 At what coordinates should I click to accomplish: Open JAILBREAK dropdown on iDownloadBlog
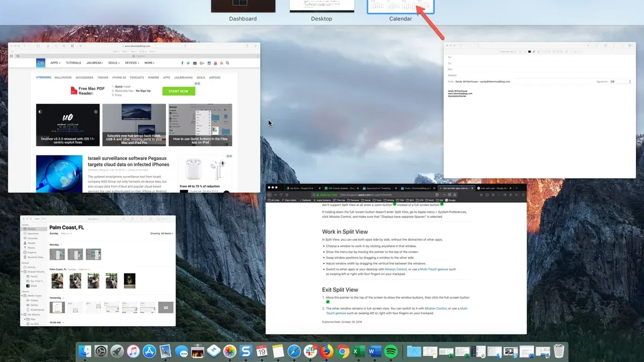(x=94, y=63)
